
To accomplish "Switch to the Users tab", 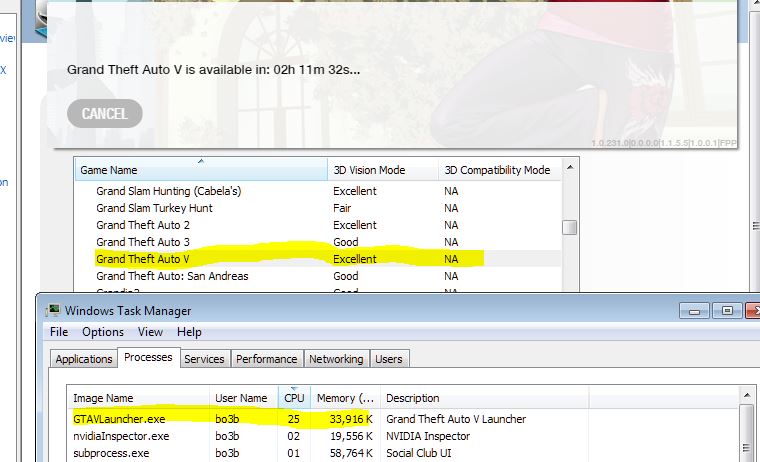I will pos(389,359).
